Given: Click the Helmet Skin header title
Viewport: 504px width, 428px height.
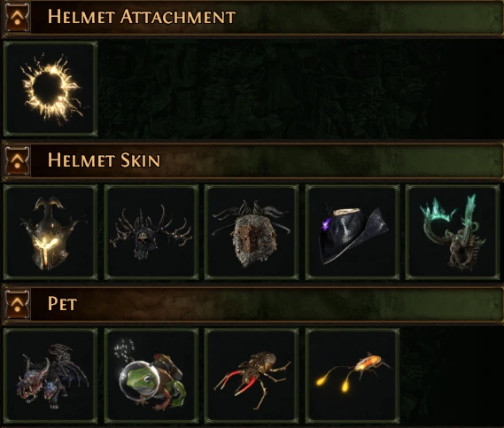Looking at the screenshot, I should 104,160.
